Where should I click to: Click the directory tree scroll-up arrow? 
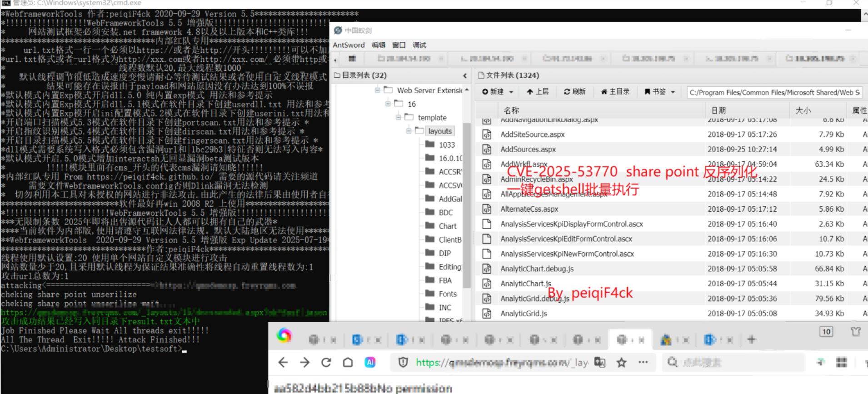click(467, 90)
